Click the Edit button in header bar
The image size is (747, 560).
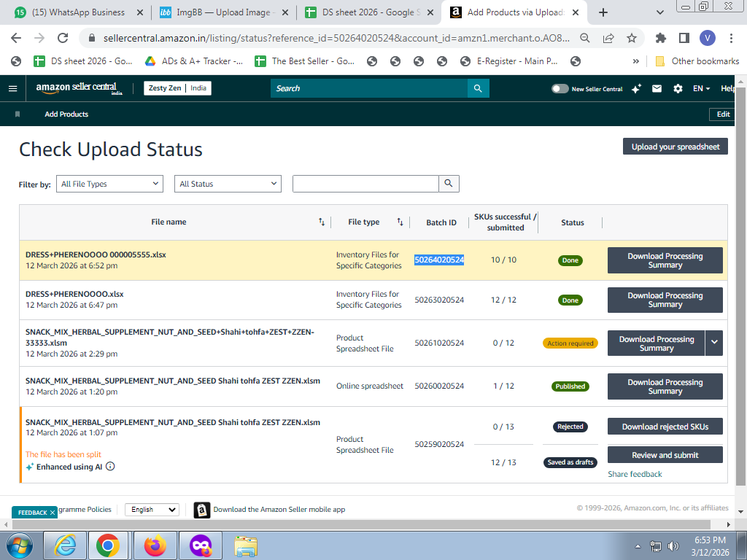point(723,114)
